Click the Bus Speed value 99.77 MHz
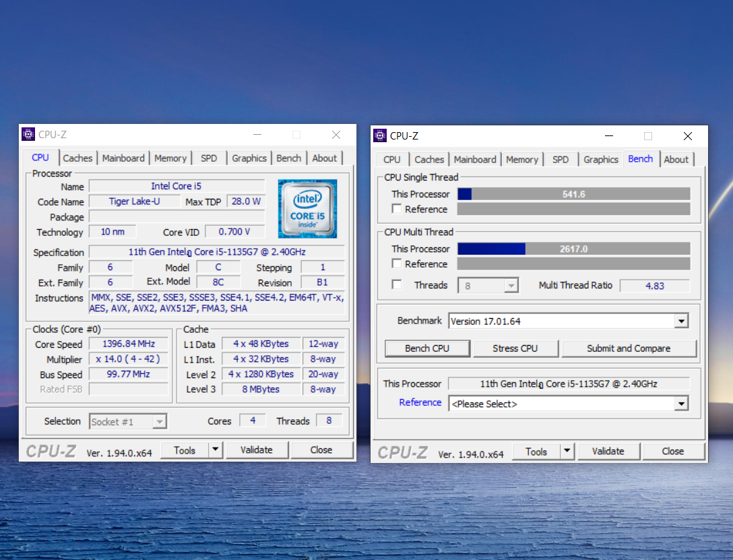The width and height of the screenshot is (733, 560). point(129,374)
